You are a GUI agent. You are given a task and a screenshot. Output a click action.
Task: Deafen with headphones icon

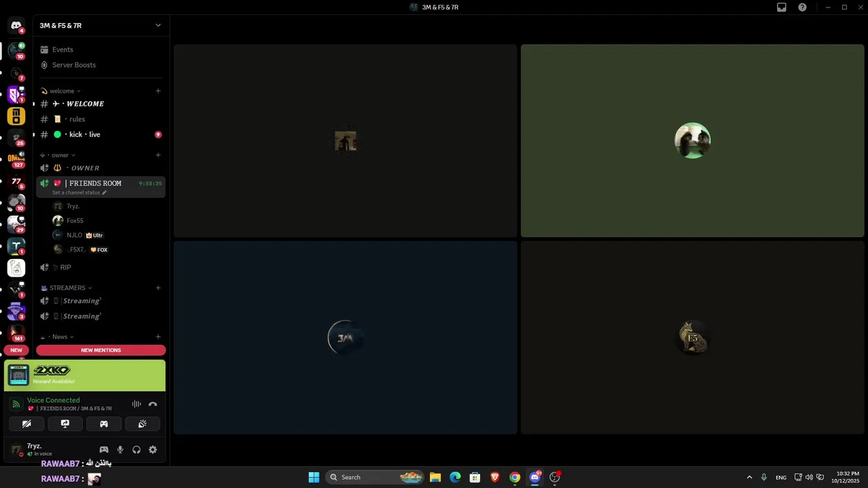136,449
